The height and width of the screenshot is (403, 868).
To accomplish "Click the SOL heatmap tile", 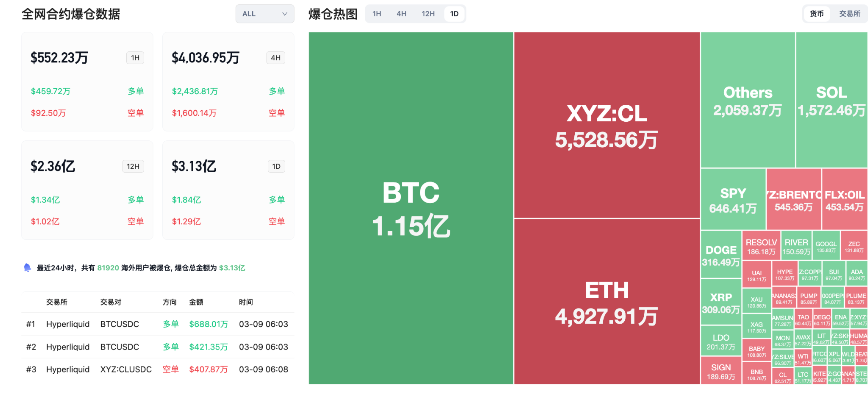I will (832, 100).
